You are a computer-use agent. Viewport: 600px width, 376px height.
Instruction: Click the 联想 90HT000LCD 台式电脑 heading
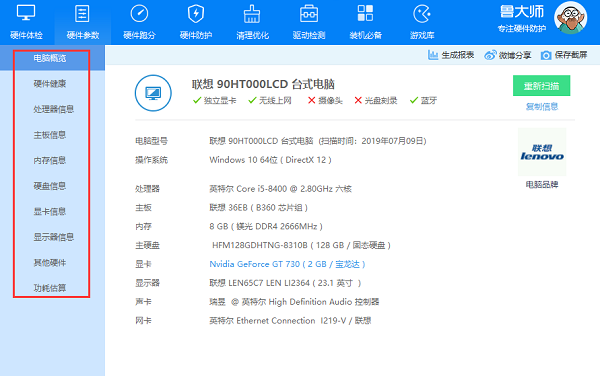(263, 84)
